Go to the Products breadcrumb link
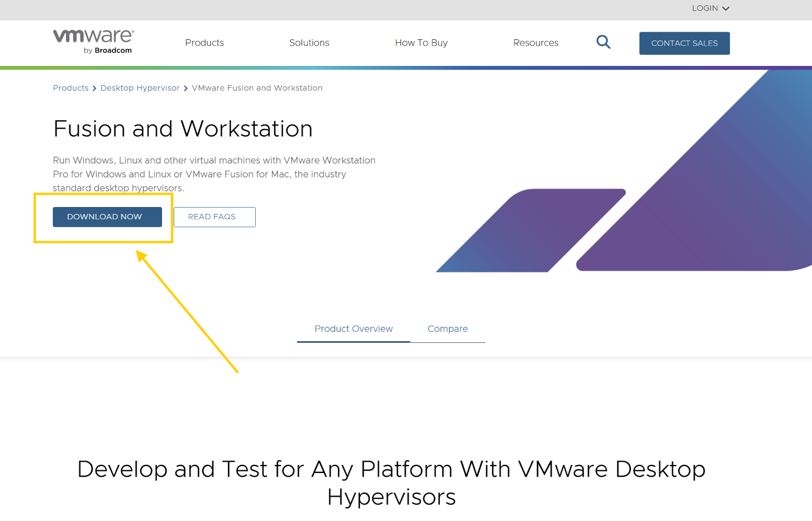This screenshot has height=521, width=812. (71, 88)
